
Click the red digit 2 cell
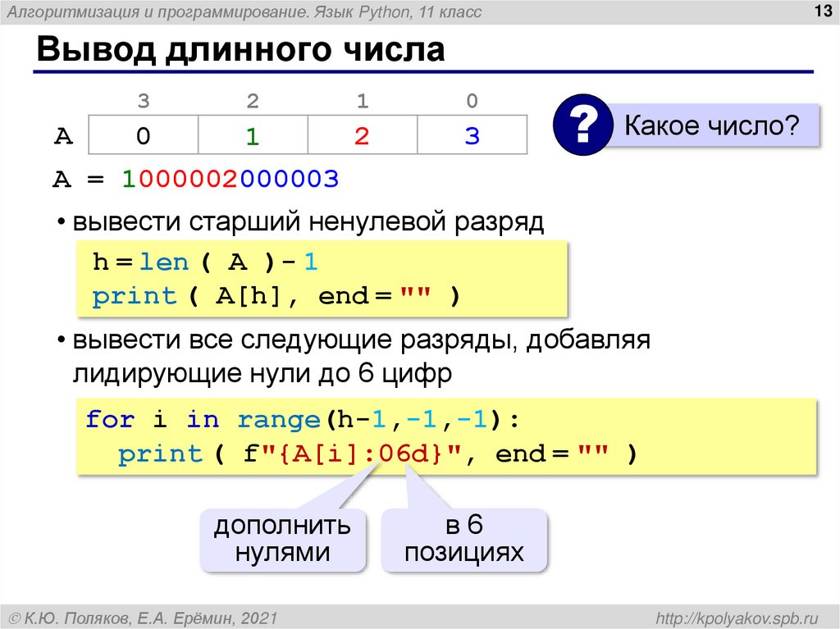[x=362, y=136]
